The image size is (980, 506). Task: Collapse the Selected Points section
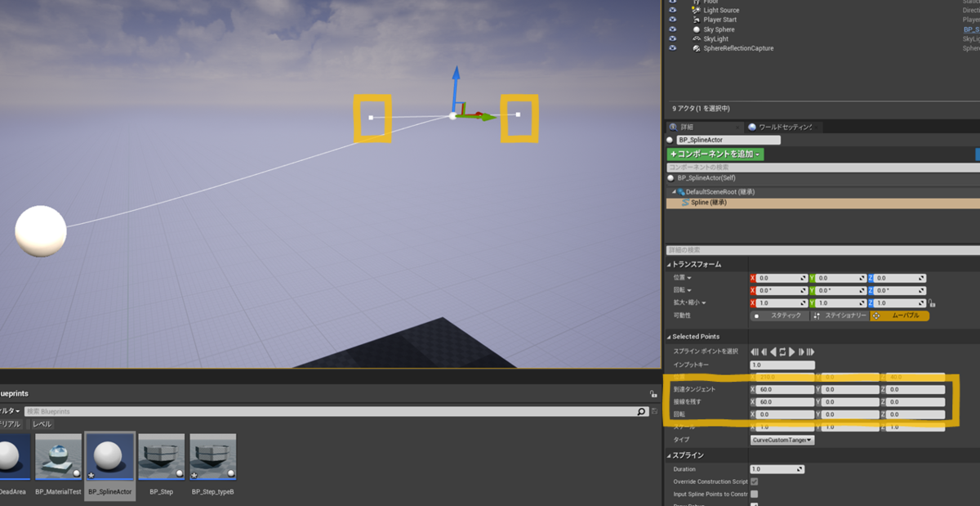669,337
